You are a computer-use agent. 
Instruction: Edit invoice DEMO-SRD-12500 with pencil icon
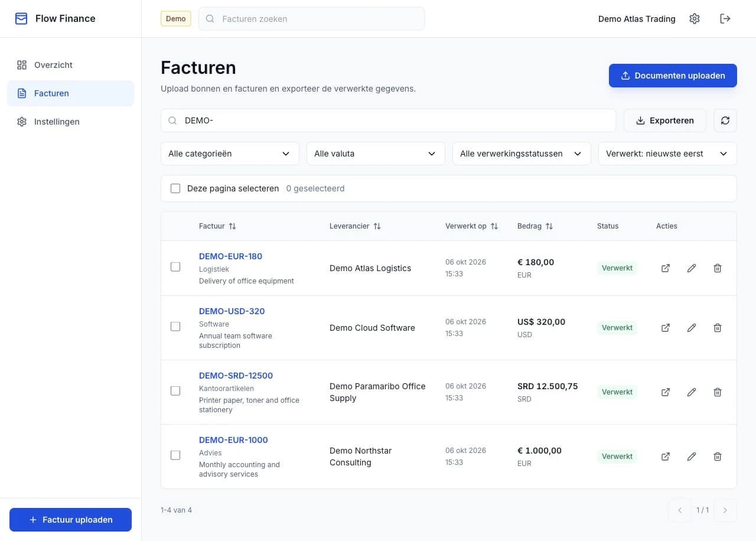click(x=692, y=392)
